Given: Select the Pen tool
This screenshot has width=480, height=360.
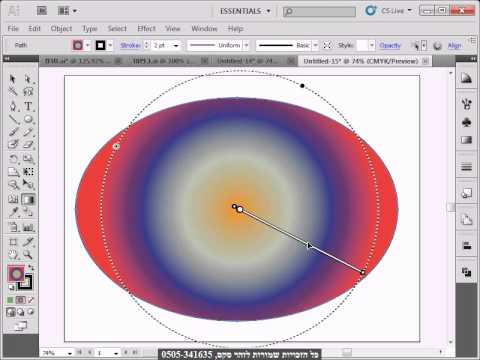Looking at the screenshot, I should [x=13, y=106].
